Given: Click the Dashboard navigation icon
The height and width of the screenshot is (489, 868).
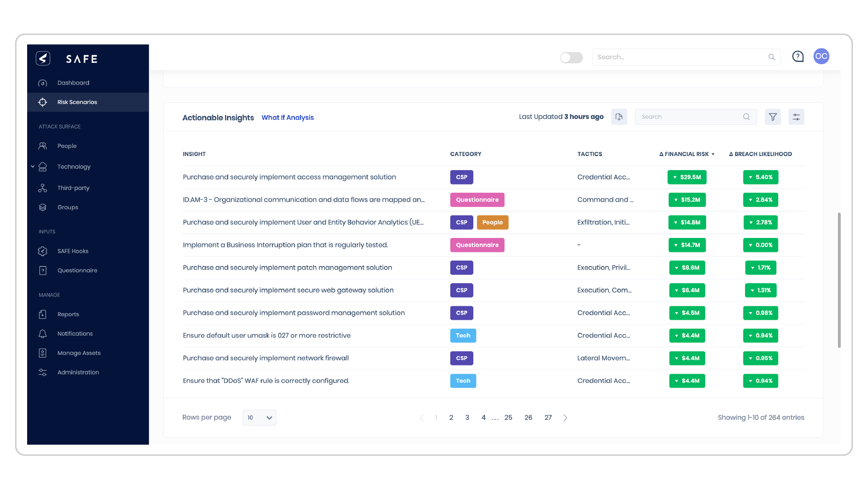Looking at the screenshot, I should (x=42, y=82).
